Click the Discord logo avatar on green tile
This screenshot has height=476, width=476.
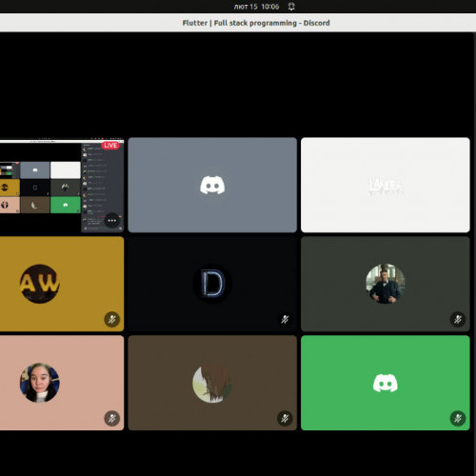pos(386,383)
